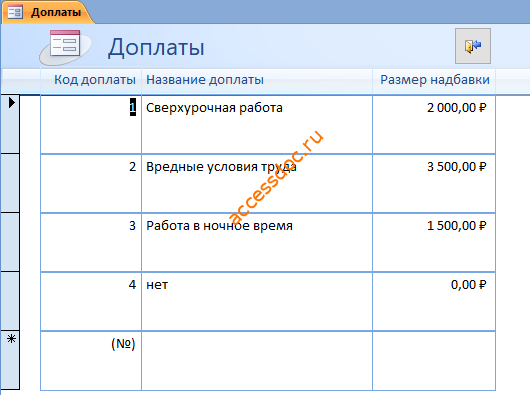This screenshot has height=395, width=530.
Task: Click empty name field in new record
Action: (x=257, y=361)
